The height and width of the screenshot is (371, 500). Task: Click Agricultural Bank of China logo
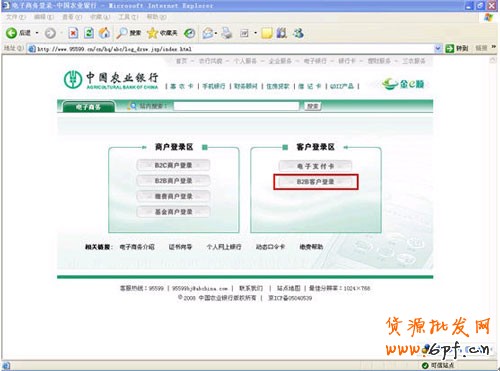click(x=111, y=80)
